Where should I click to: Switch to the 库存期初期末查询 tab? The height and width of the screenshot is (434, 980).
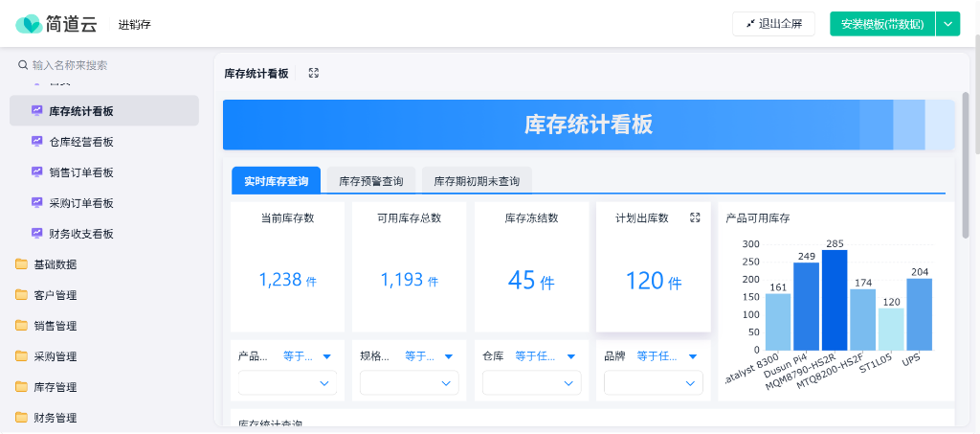coord(477,181)
